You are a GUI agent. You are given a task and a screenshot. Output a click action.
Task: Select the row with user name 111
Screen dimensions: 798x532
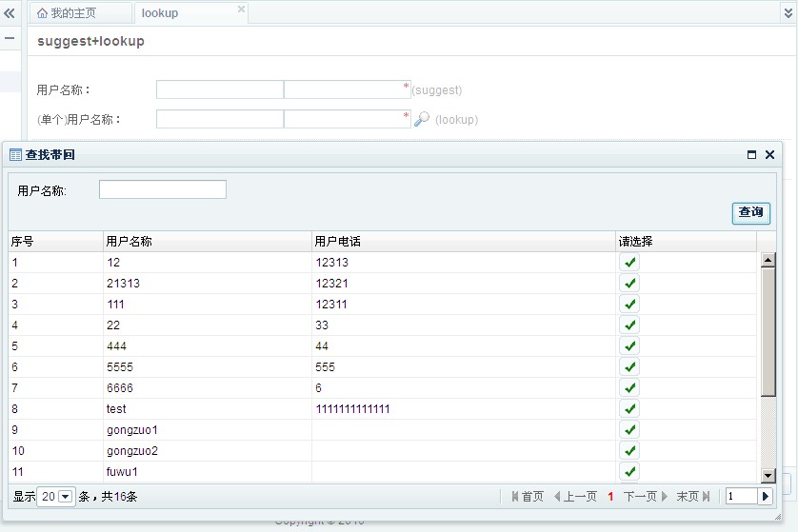point(629,305)
